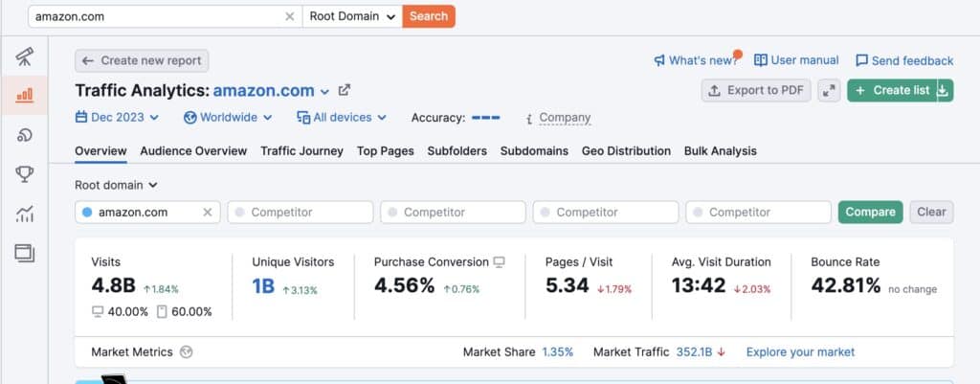Click the Purchase Conversion 4.56% value

pos(405,285)
